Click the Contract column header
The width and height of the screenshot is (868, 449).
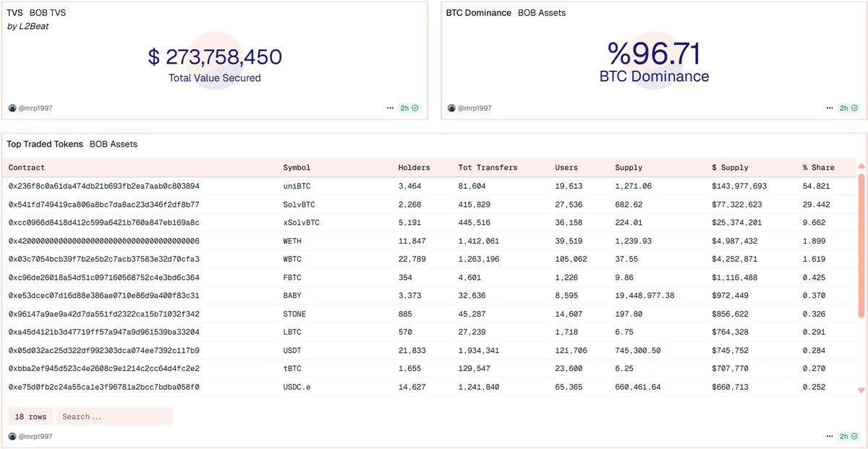pyautogui.click(x=26, y=167)
